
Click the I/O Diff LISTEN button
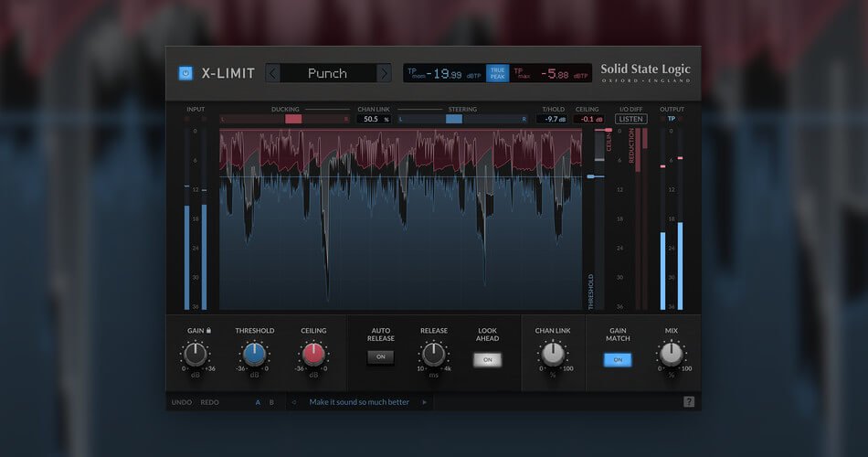tap(630, 119)
